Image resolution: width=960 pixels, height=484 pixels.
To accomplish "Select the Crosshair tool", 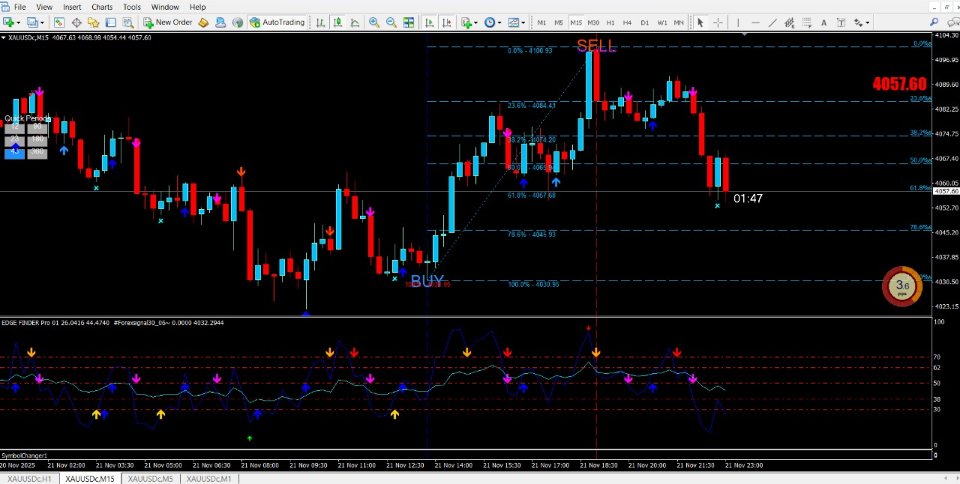I will [x=718, y=23].
